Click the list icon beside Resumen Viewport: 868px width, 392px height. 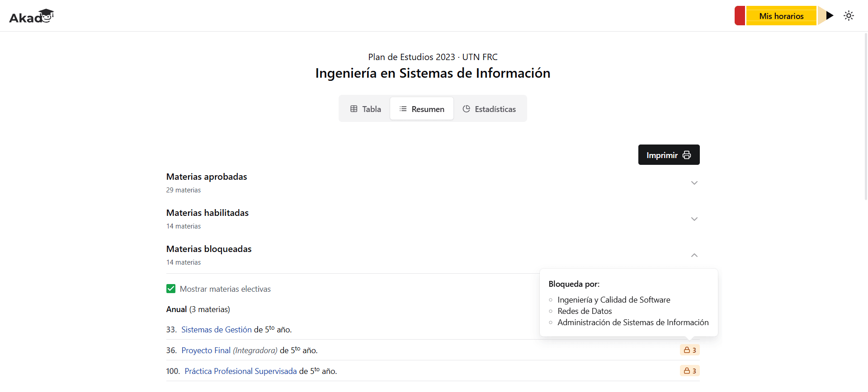click(403, 109)
